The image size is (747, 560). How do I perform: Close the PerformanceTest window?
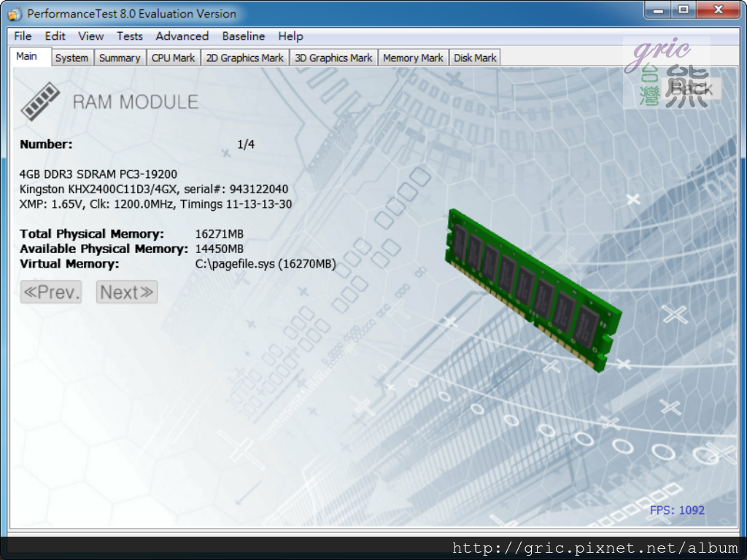point(719,9)
